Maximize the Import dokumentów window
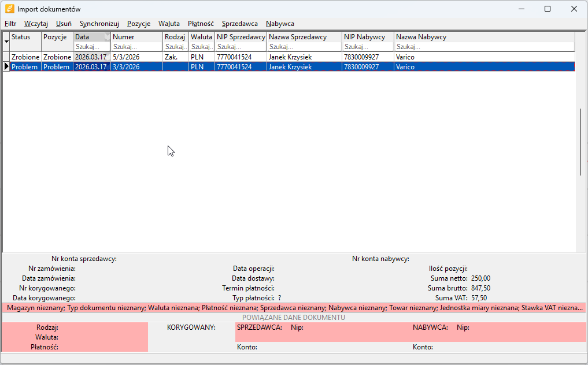The image size is (588, 365). tap(547, 9)
